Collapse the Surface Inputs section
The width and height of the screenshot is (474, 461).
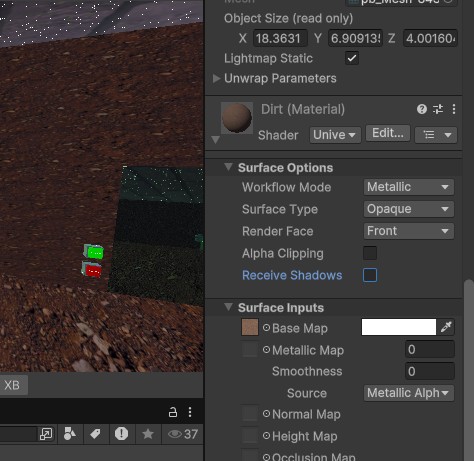coord(228,307)
